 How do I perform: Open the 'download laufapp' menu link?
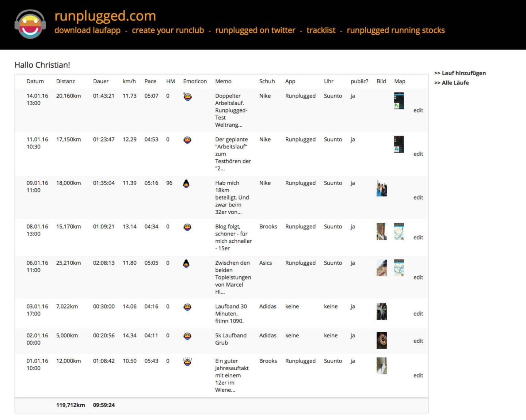[x=87, y=30]
